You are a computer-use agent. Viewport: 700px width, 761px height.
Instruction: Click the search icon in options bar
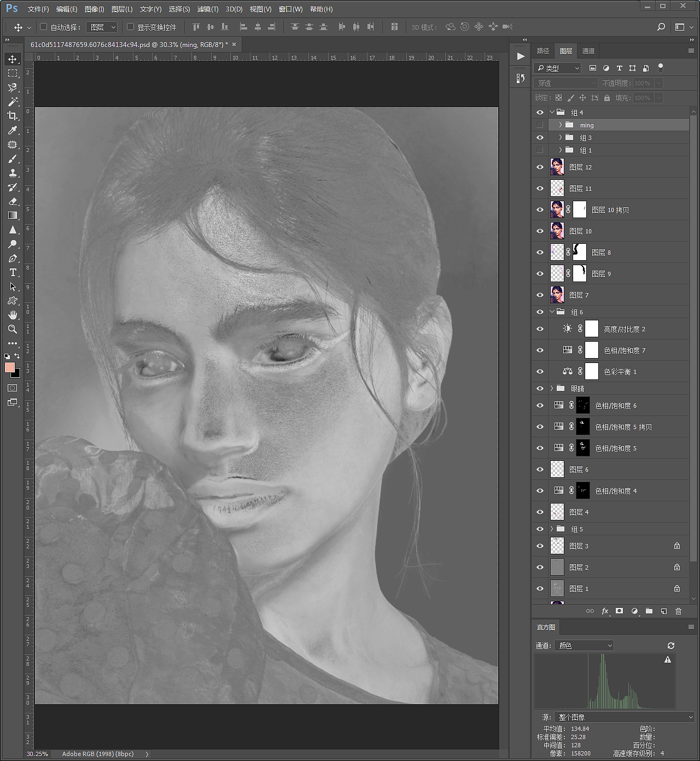tap(661, 27)
